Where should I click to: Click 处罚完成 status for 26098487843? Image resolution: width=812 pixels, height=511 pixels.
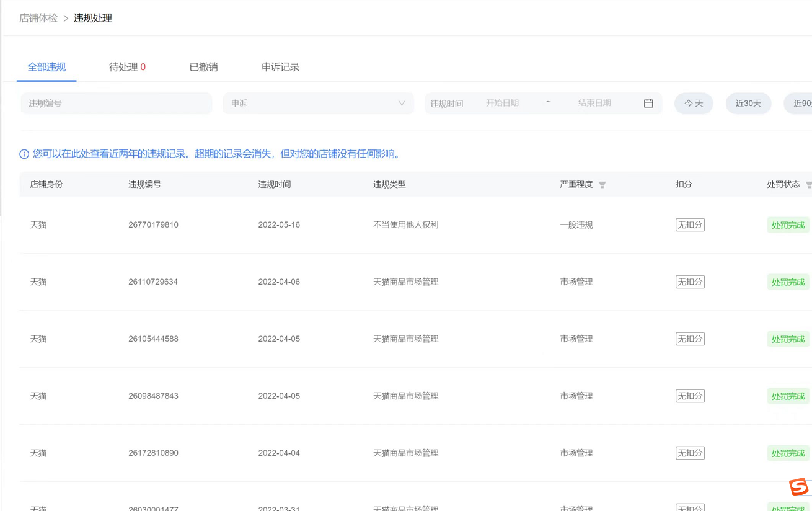pos(788,396)
